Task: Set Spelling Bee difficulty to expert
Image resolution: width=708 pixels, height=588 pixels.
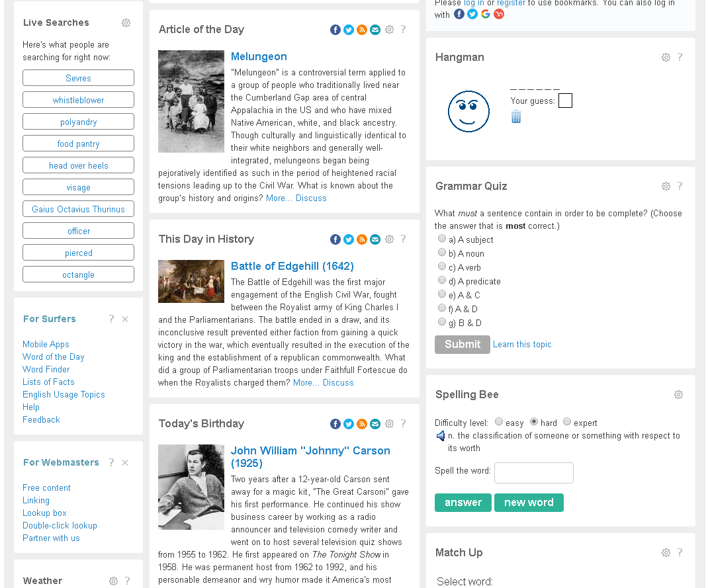Action: [x=567, y=422]
